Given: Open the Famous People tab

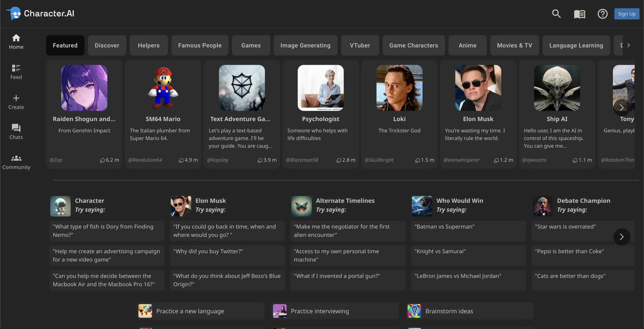Looking at the screenshot, I should (200, 45).
